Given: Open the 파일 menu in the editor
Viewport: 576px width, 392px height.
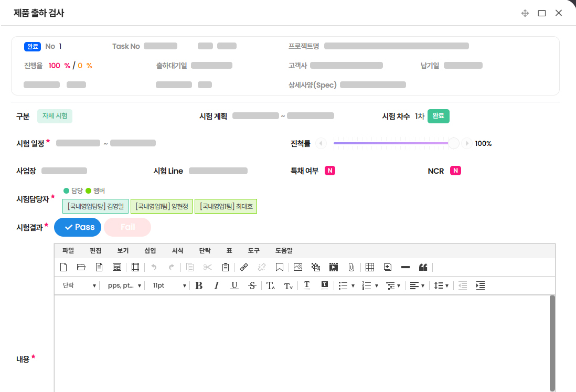Looking at the screenshot, I should (x=68, y=251).
